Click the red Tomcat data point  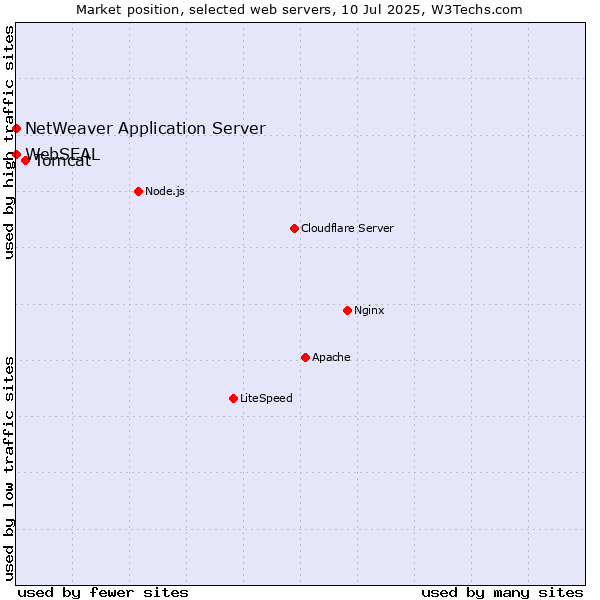point(26,161)
